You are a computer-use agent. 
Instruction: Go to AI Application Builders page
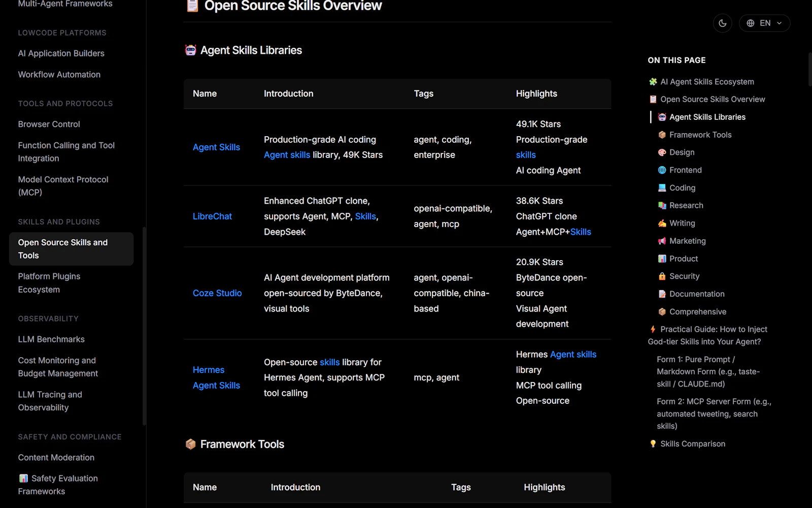[x=61, y=53]
